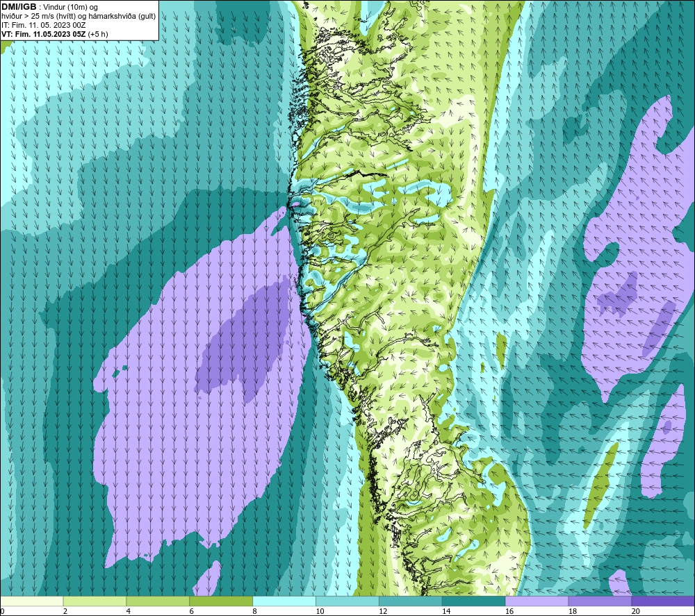Image resolution: width=695 pixels, height=616 pixels.
Task: Click the legend scale label '8'
Action: (254, 611)
